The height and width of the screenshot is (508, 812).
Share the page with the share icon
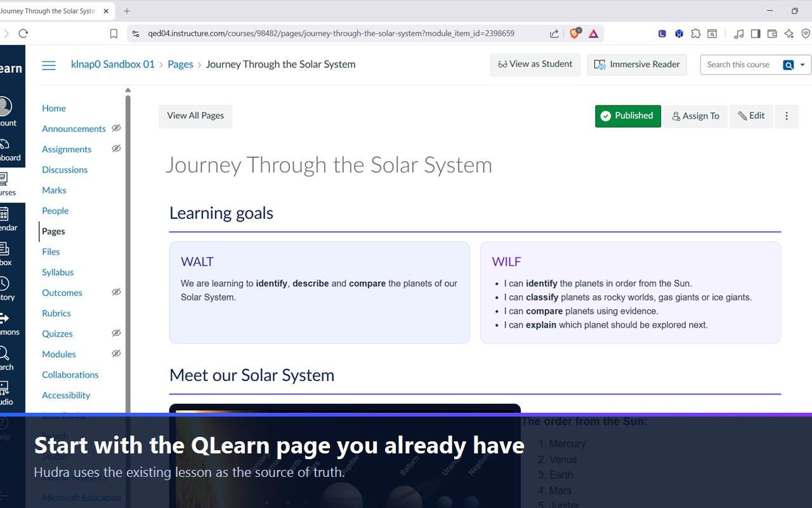[554, 34]
